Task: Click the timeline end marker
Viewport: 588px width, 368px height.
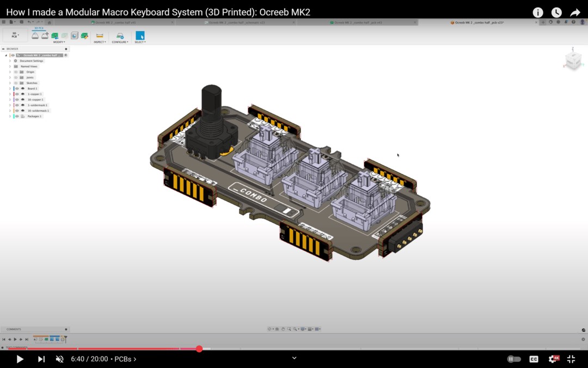Action: coord(65,339)
